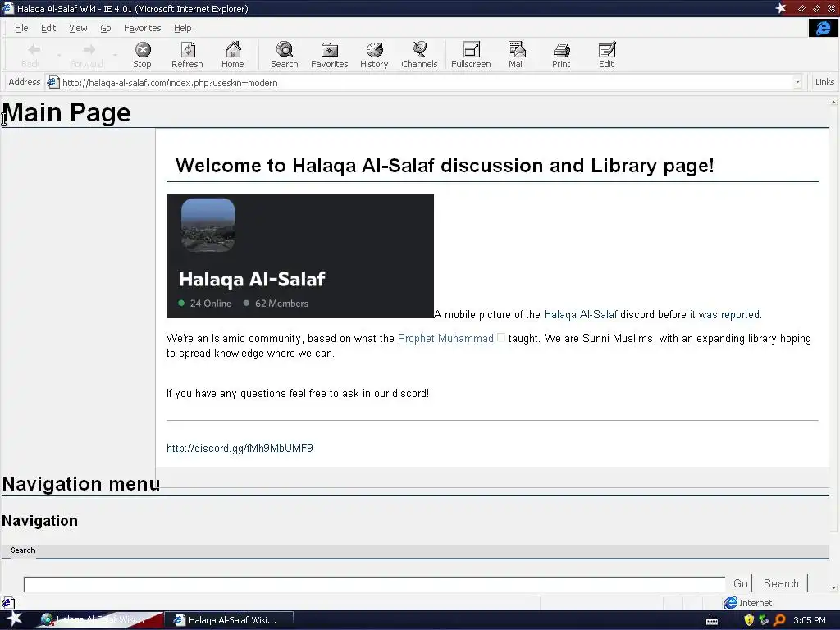Click the scrollbar up arrow
The image size is (840, 630).
834,101
